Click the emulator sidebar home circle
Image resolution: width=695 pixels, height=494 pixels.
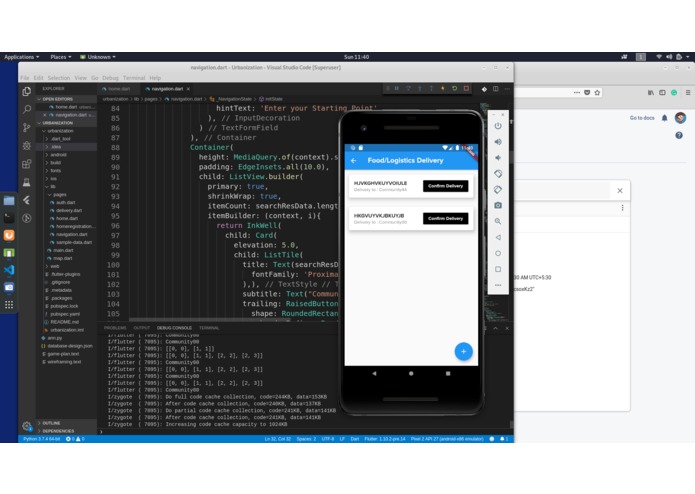[x=498, y=253]
